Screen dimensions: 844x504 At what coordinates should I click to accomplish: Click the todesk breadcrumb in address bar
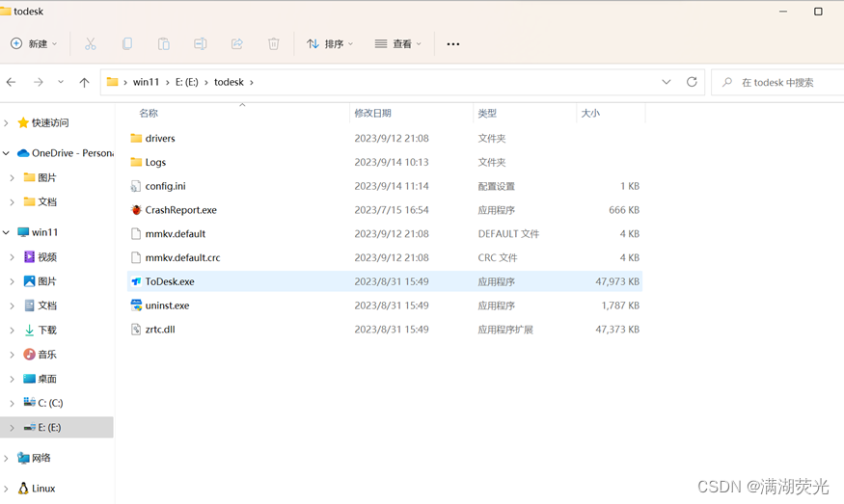[229, 82]
